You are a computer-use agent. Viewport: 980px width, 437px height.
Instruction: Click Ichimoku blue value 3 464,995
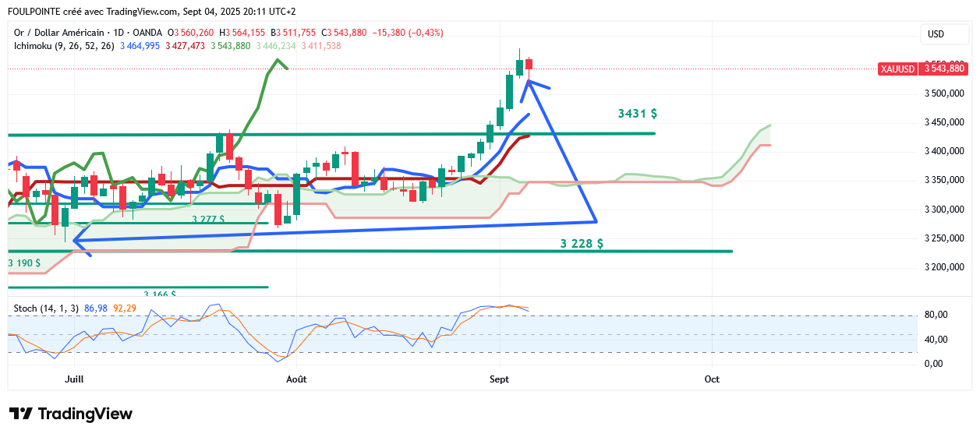tap(140, 46)
